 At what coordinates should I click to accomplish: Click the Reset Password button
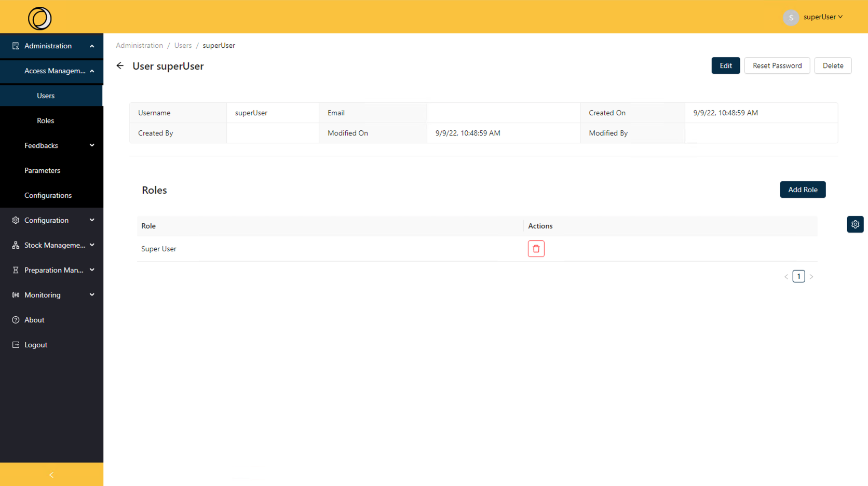coord(777,65)
